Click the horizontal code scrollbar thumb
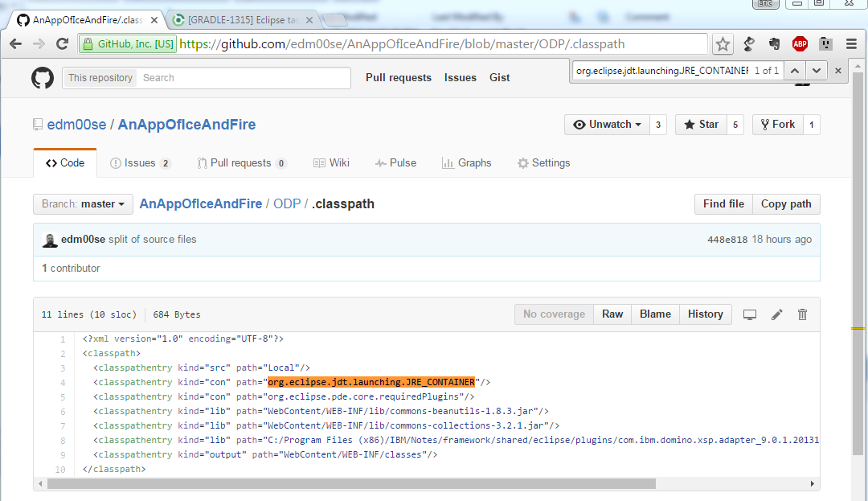The height and width of the screenshot is (501, 868). coord(351,484)
